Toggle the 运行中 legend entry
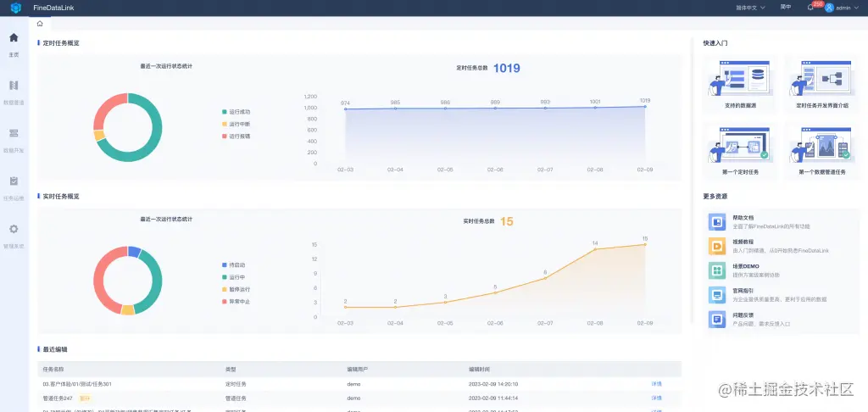The height and width of the screenshot is (412, 868). [x=233, y=277]
